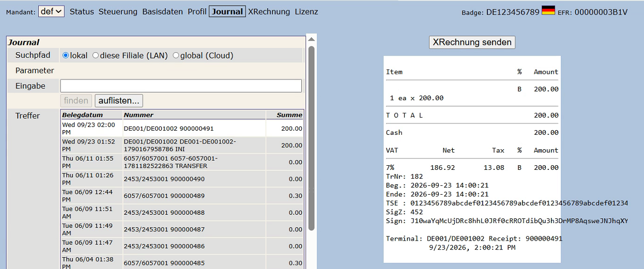Click the Badge number DE123456789
The height and width of the screenshot is (269, 644).
click(513, 12)
